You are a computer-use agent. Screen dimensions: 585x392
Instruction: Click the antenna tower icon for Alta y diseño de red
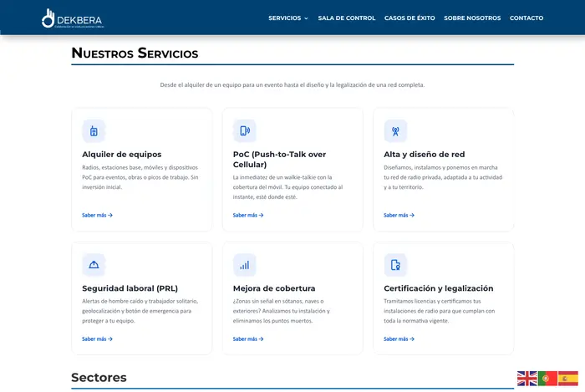(x=395, y=131)
